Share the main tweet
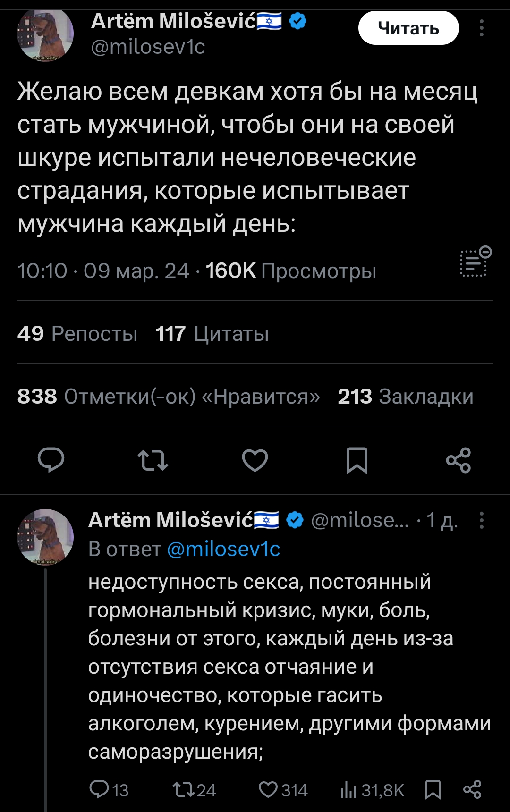Screen dimensions: 510x812 coord(459,460)
